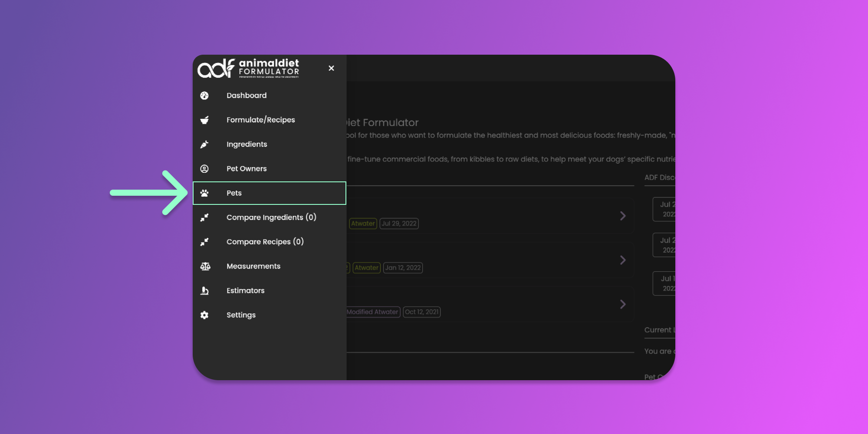Click the Estimators microscope icon
Viewport: 868px width, 434px height.
point(204,291)
